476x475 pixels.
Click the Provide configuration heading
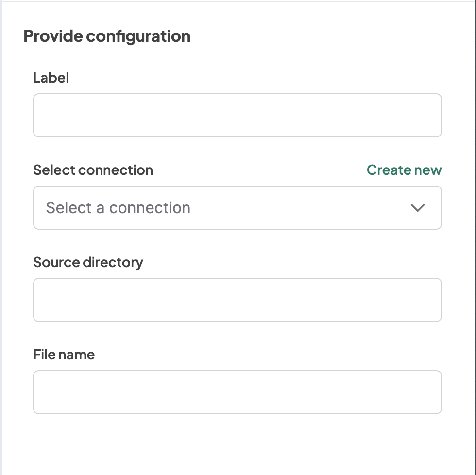point(107,36)
